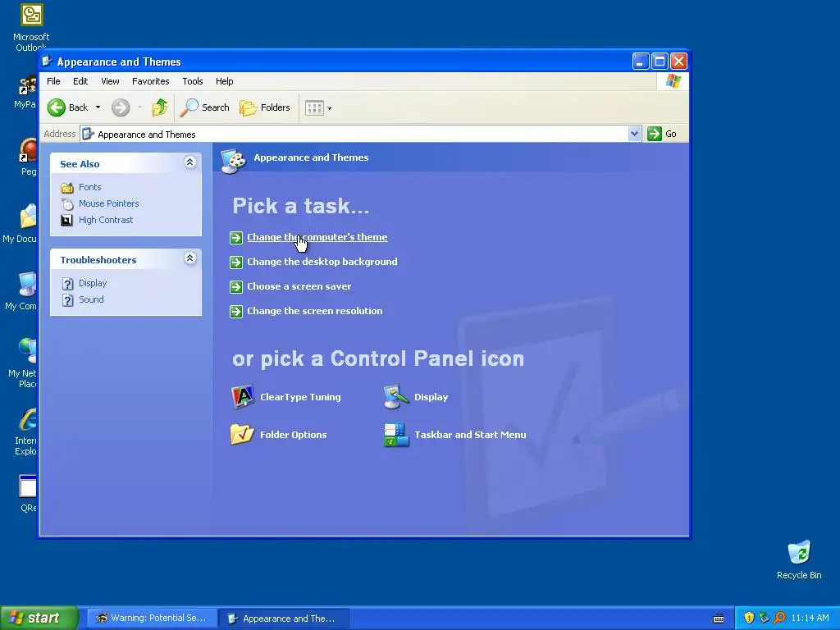840x630 pixels.
Task: Open Fonts link in See Also
Action: point(90,187)
